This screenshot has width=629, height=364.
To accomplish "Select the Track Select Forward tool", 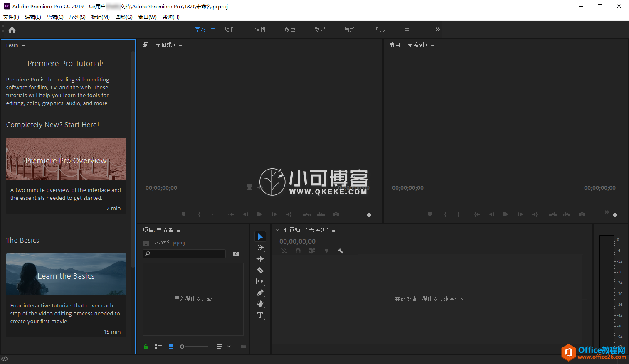I will pos(260,248).
